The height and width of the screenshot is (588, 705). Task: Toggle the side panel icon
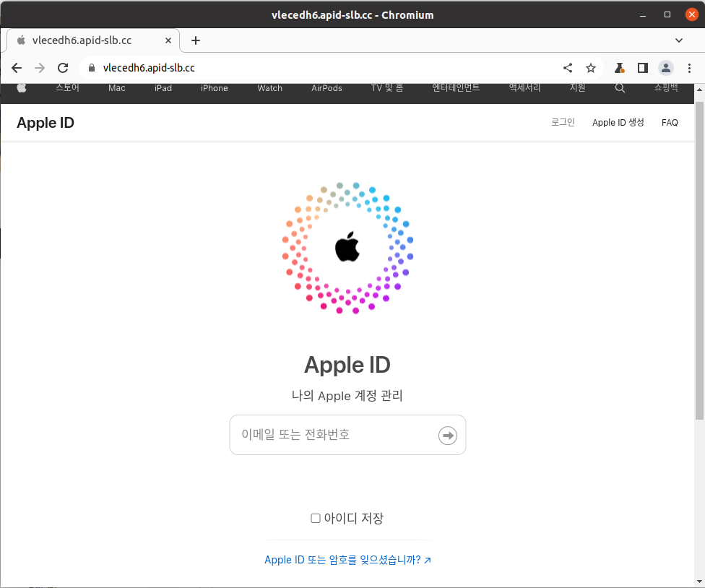(643, 68)
